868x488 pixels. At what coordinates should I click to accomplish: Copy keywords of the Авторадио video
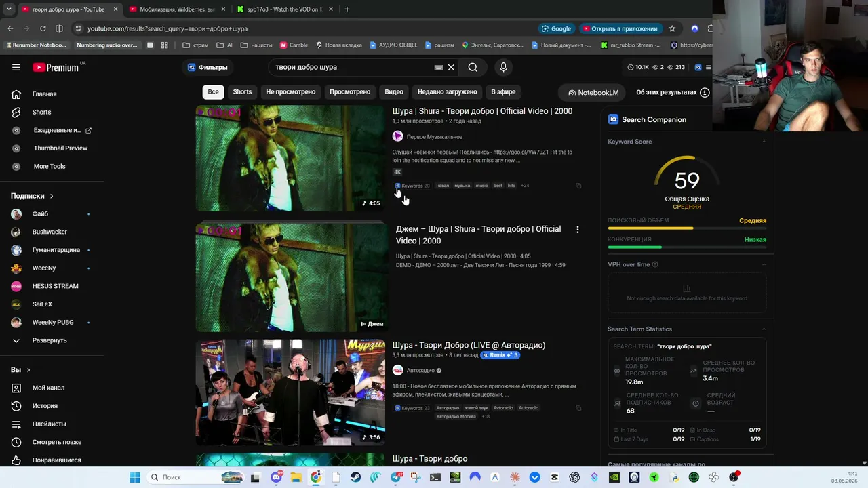[x=578, y=408]
